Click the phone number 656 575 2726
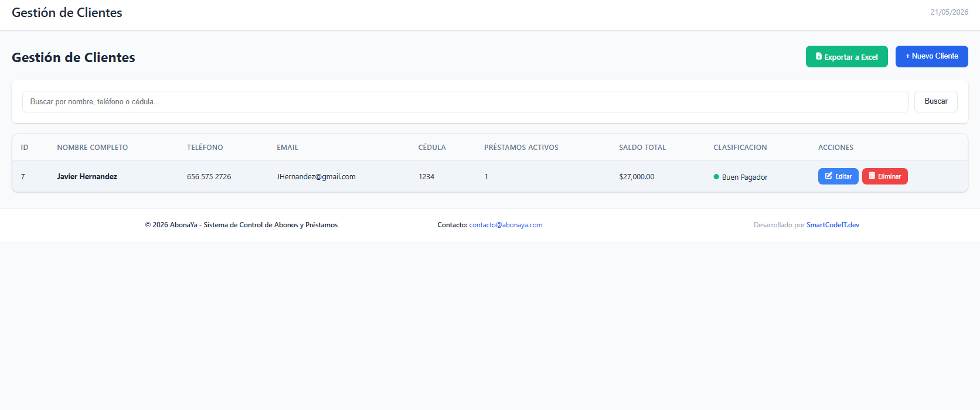 tap(209, 176)
